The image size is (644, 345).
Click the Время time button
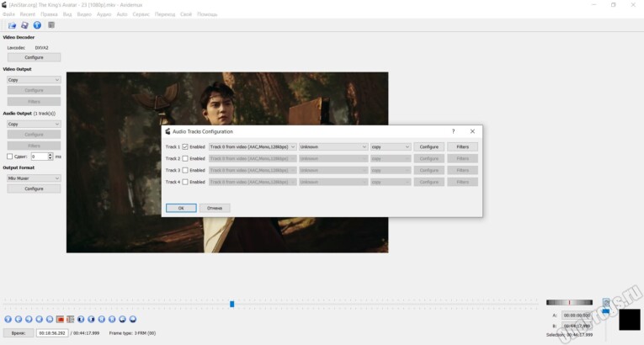[x=18, y=333]
